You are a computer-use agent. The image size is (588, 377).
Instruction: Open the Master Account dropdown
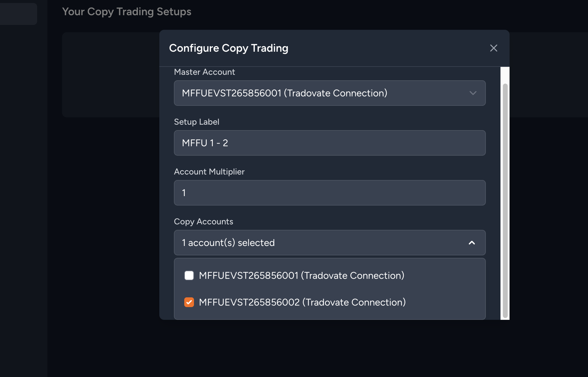(x=330, y=93)
